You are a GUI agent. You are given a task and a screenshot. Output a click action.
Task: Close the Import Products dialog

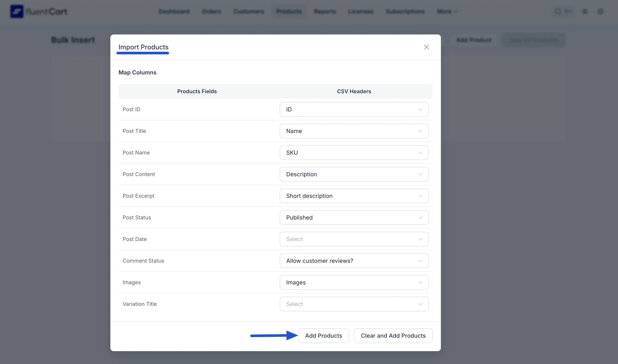[426, 47]
